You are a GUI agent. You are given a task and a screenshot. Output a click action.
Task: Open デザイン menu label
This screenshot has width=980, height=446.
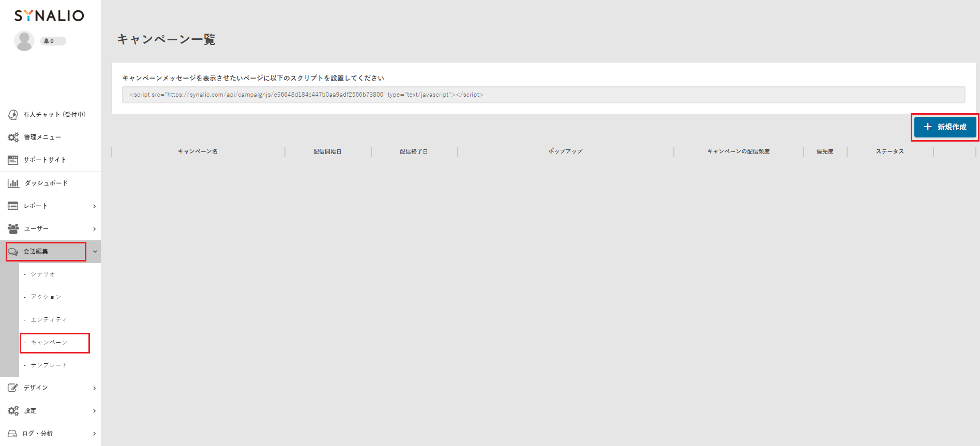point(36,388)
